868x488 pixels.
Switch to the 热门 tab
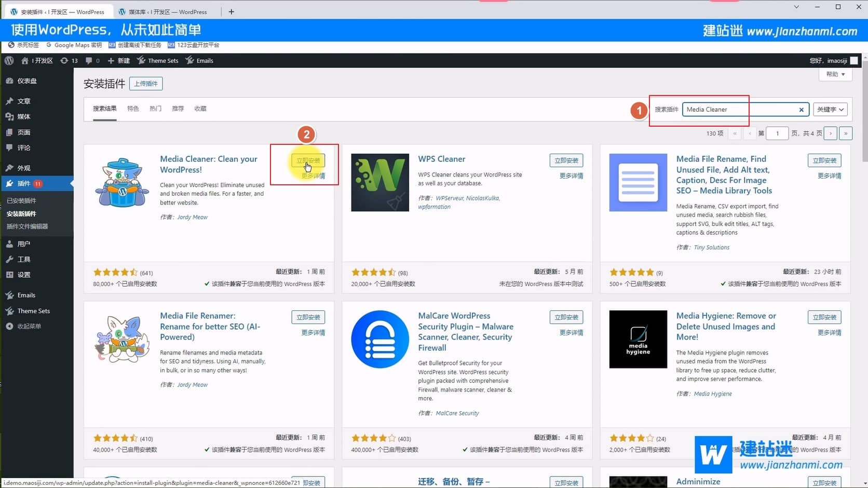(x=155, y=109)
